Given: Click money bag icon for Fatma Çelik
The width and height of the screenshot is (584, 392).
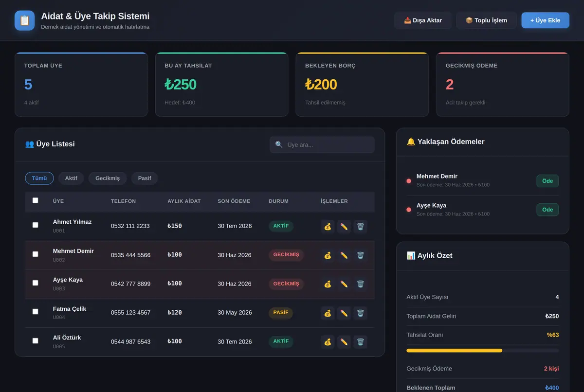Looking at the screenshot, I should tap(328, 313).
